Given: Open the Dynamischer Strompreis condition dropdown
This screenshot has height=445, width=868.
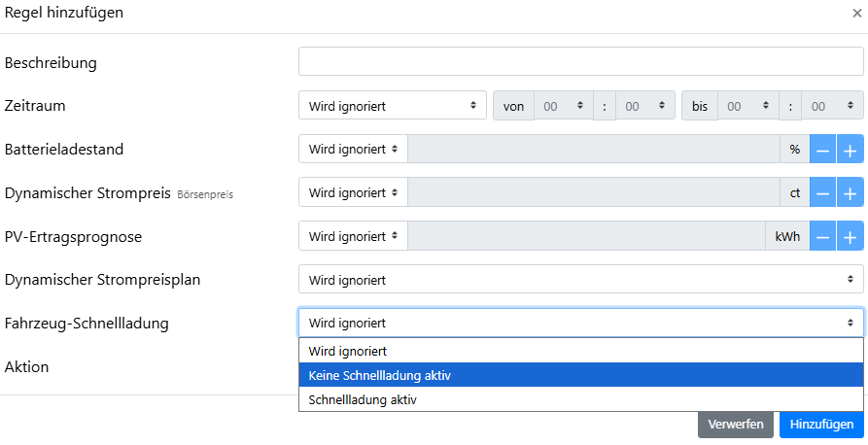Looking at the screenshot, I should click(x=353, y=193).
